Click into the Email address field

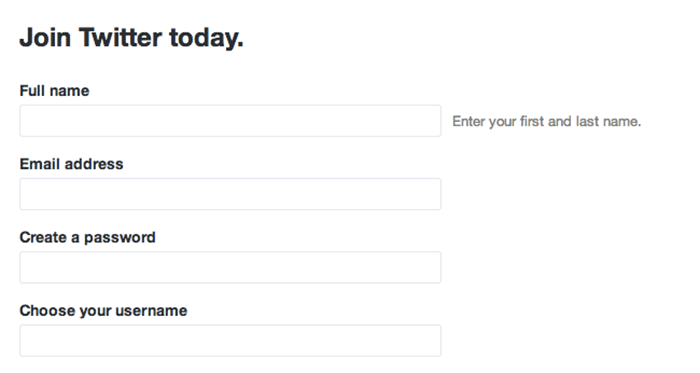coord(230,194)
